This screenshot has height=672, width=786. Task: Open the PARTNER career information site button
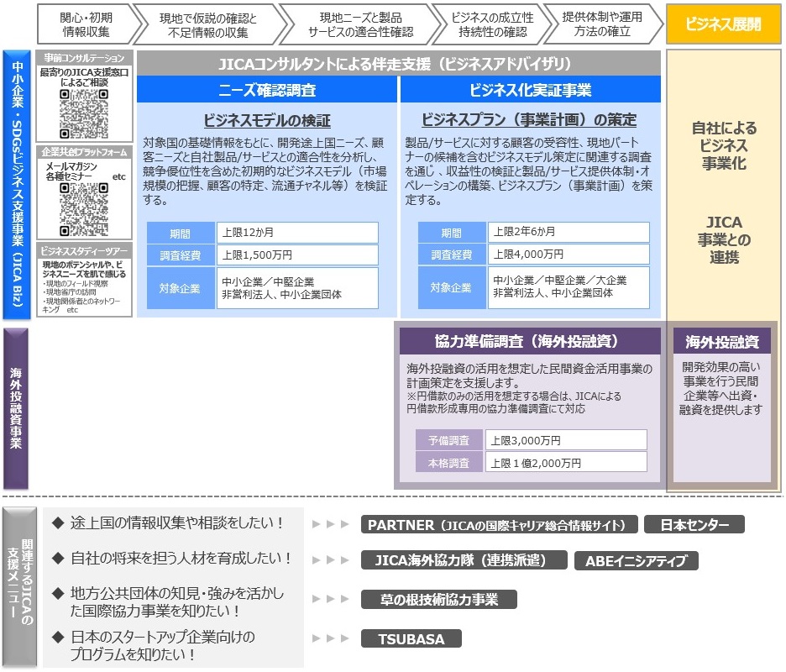pyautogui.click(x=500, y=525)
